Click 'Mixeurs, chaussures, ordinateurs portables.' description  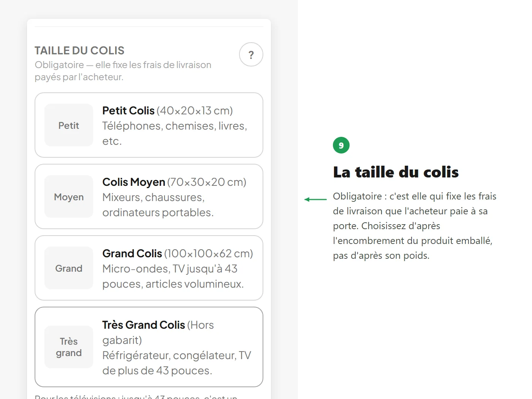coord(158,205)
